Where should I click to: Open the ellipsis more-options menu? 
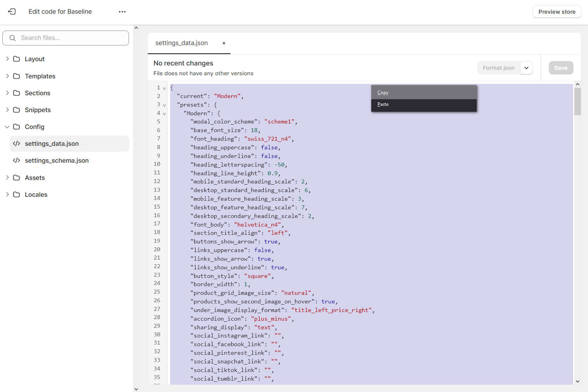coord(122,11)
